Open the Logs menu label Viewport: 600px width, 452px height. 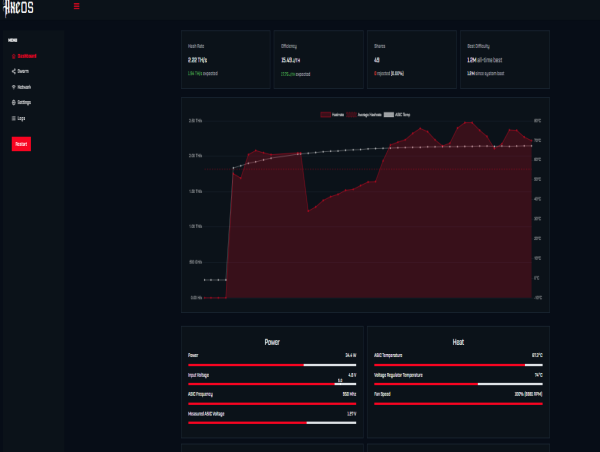[x=21, y=118]
